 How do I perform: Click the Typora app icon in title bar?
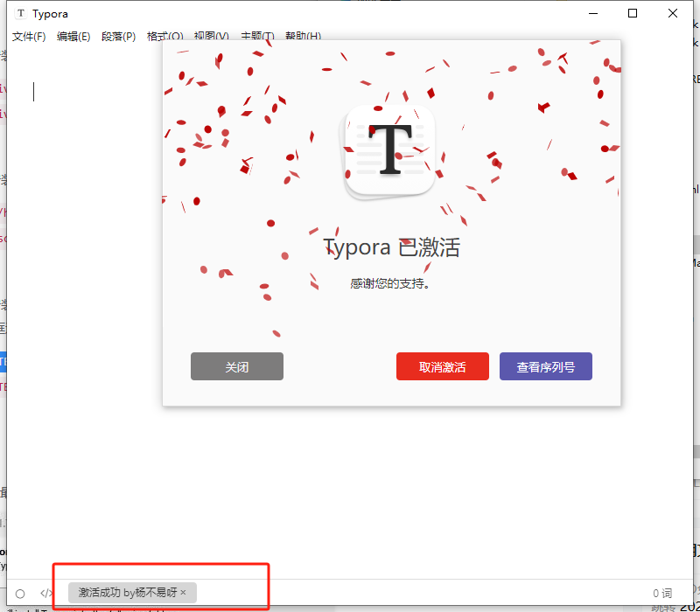click(x=20, y=13)
